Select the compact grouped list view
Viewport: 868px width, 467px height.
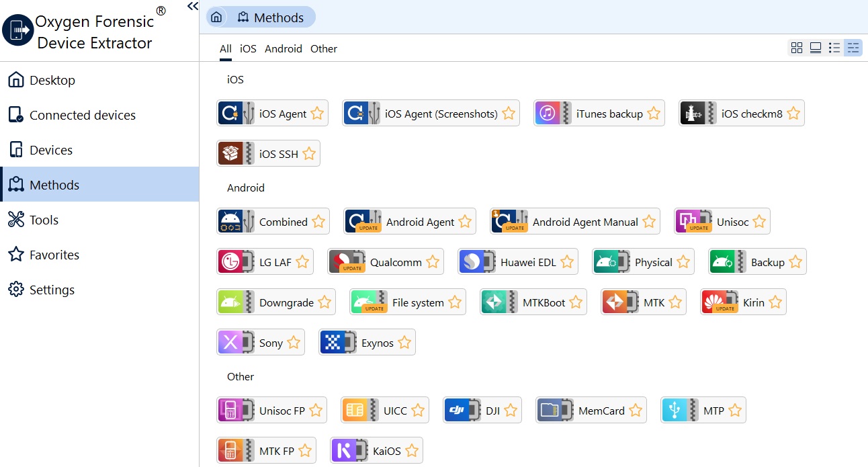coord(853,48)
